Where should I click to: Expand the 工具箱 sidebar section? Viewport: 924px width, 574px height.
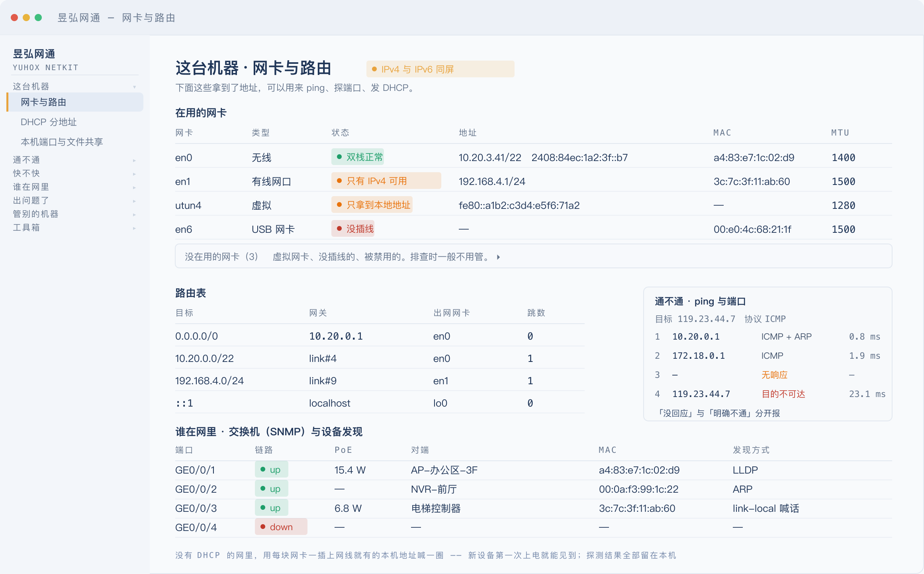point(75,228)
